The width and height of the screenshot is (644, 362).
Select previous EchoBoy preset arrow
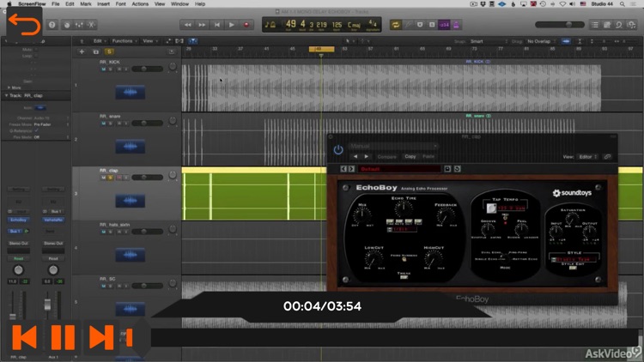click(343, 169)
